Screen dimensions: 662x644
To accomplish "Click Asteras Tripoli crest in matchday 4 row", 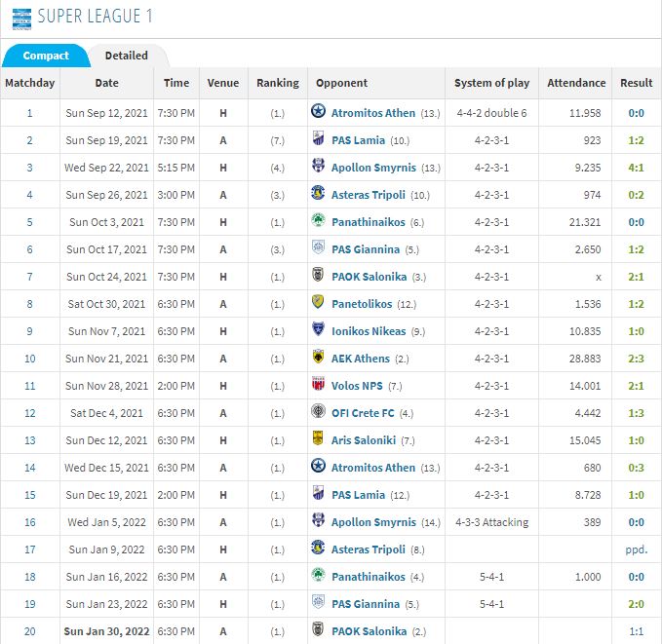I will 318,193.
